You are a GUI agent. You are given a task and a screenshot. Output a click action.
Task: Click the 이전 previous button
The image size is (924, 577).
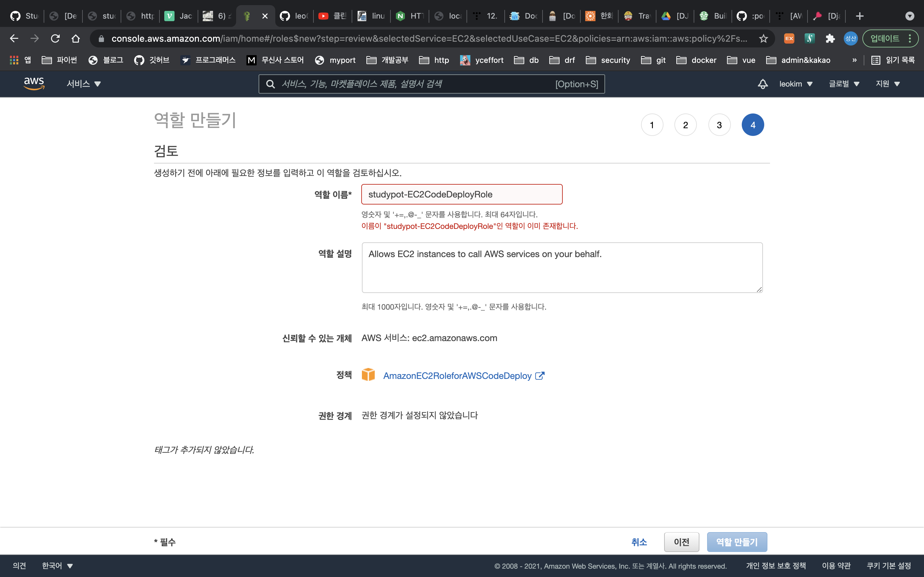coord(681,542)
